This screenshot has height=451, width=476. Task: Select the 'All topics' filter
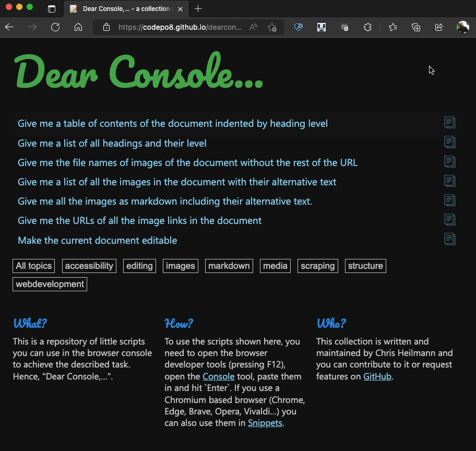(34, 266)
